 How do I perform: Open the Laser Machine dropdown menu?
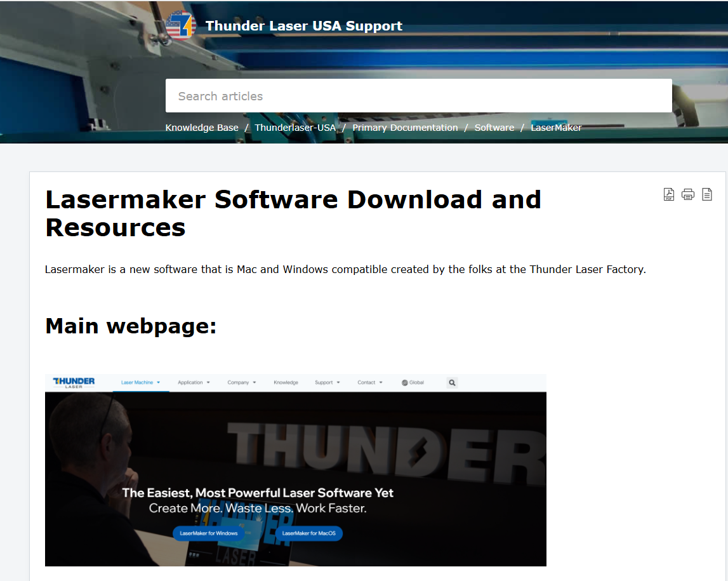tap(140, 383)
